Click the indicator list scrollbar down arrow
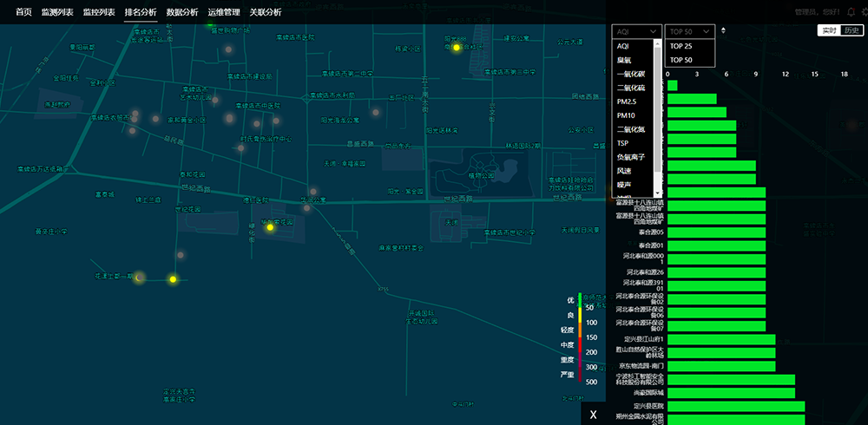 pos(660,193)
